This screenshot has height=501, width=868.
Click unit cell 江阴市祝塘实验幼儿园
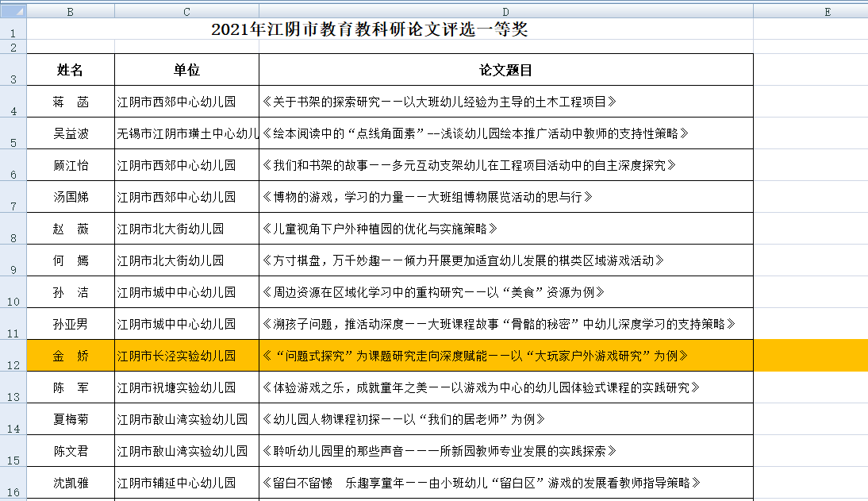(x=186, y=387)
